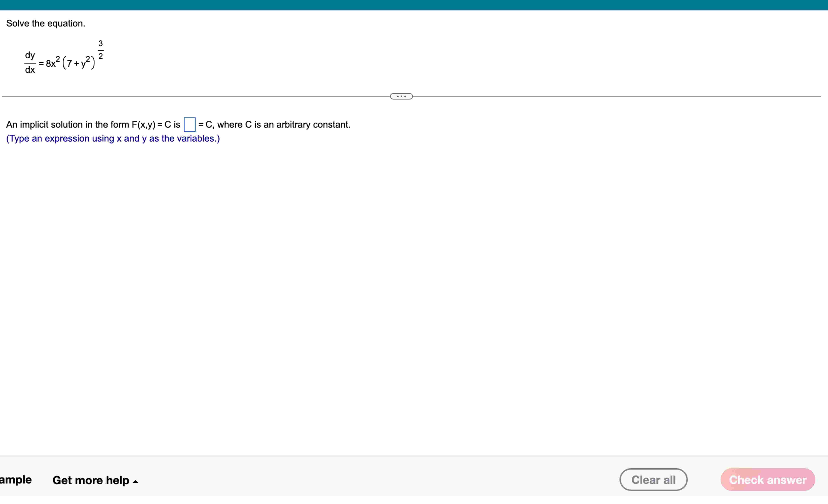Click the Solve the equation heading text
Screen dimensions: 828x504
click(46, 24)
